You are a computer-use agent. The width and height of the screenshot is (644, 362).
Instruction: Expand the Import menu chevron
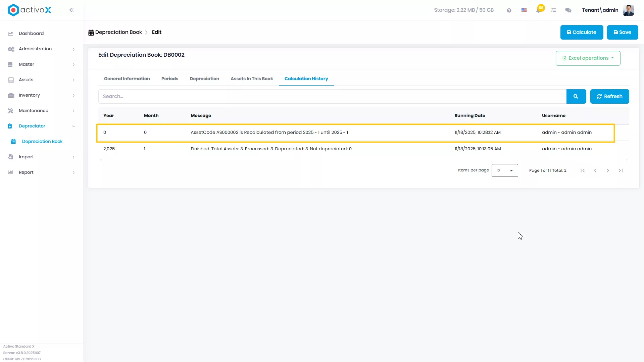tap(73, 157)
